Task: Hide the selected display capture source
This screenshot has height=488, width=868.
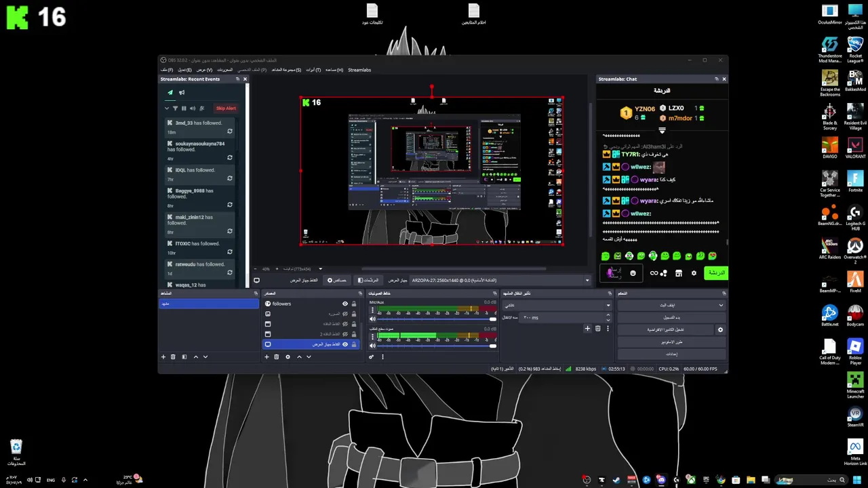Action: click(344, 344)
